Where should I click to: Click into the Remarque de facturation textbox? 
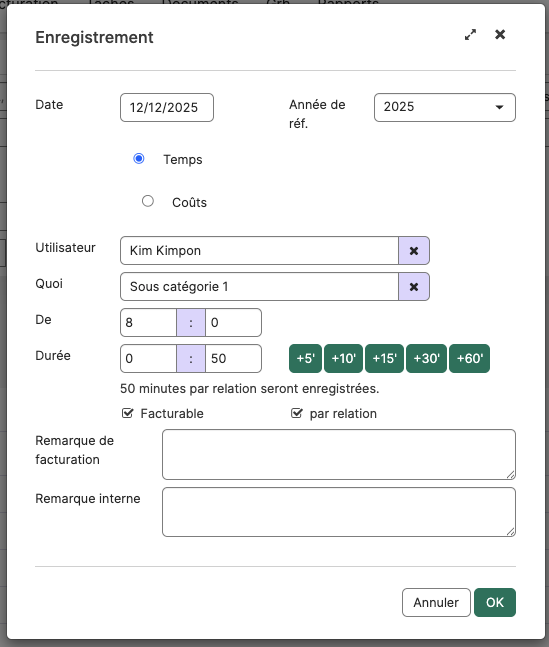tap(338, 454)
